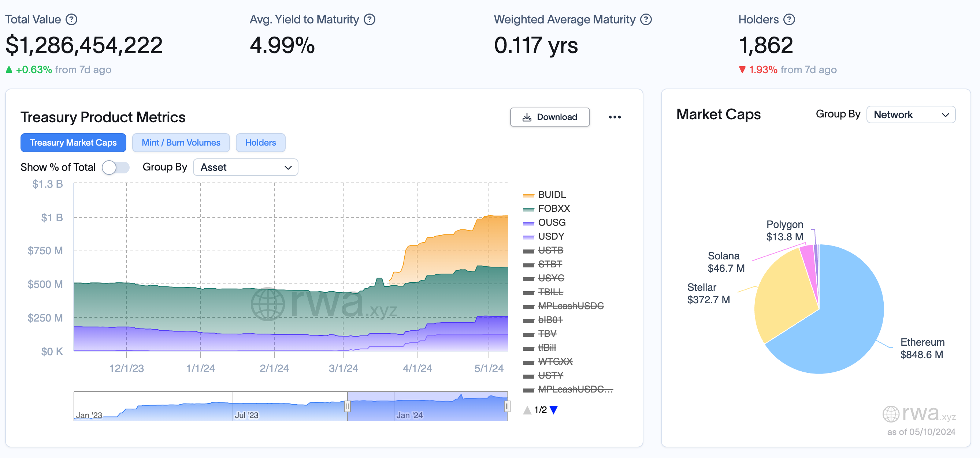This screenshot has height=458, width=980.
Task: Open Group By Network dropdown
Action: (910, 114)
